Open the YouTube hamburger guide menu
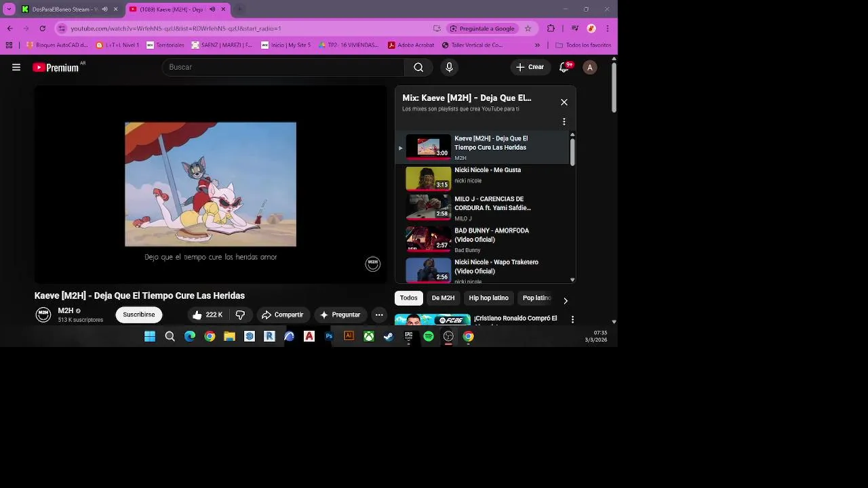 coord(16,67)
